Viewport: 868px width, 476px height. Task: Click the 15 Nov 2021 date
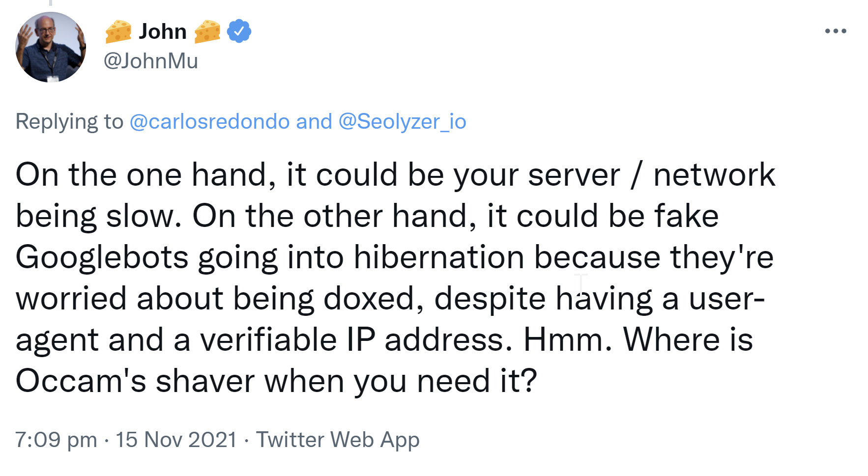click(x=176, y=439)
